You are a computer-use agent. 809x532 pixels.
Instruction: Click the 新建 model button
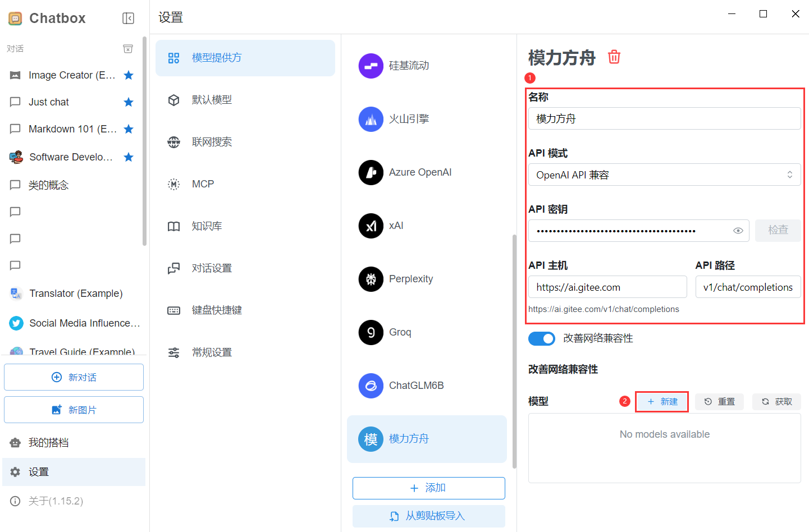662,402
